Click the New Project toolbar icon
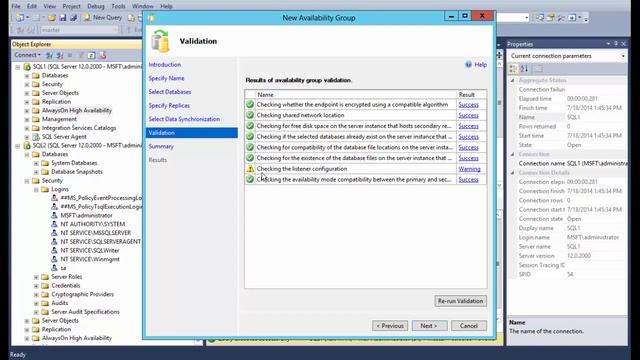The image size is (640, 360). coord(20,18)
